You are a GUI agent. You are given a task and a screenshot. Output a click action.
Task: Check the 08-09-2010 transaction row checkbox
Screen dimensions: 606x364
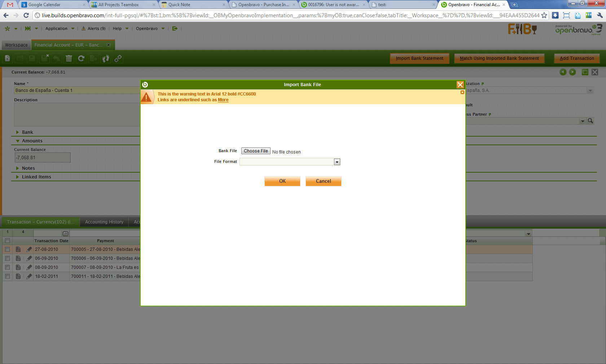tap(7, 267)
